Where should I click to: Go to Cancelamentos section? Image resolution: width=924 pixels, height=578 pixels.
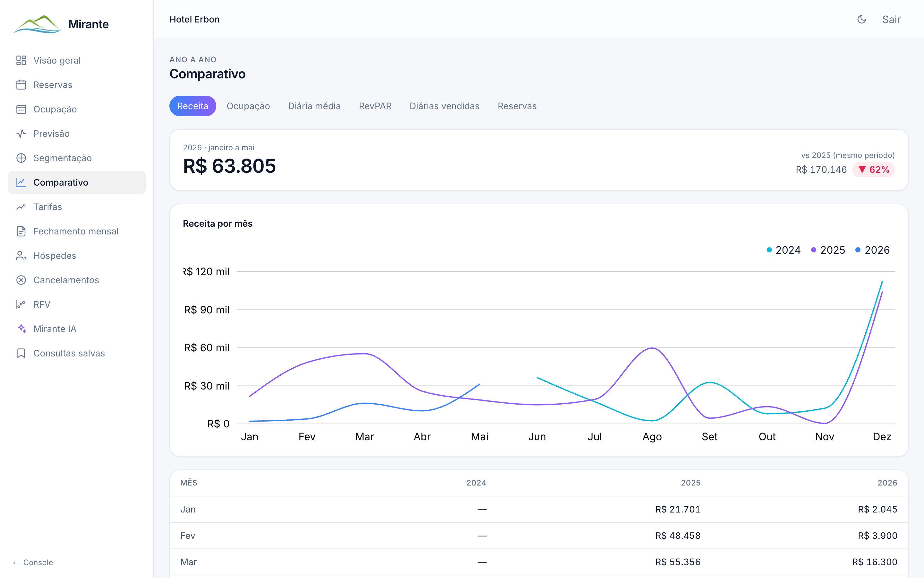(x=76, y=280)
